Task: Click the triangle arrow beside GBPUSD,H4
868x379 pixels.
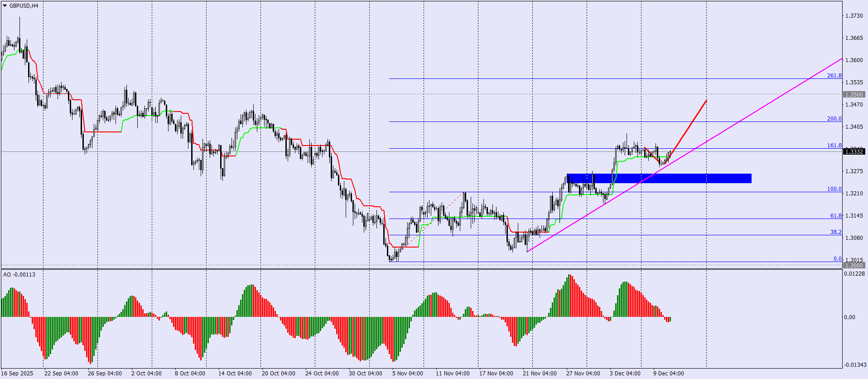Action: tap(5, 6)
